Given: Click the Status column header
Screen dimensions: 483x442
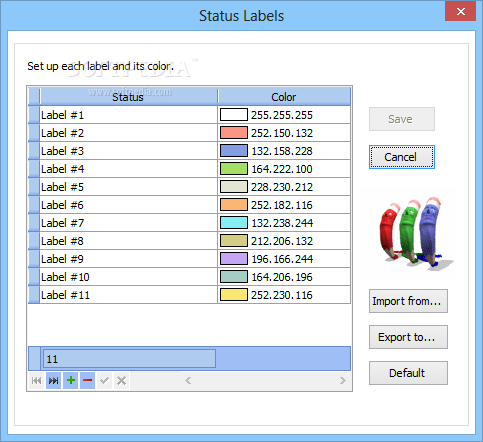Looking at the screenshot, I should tap(128, 97).
